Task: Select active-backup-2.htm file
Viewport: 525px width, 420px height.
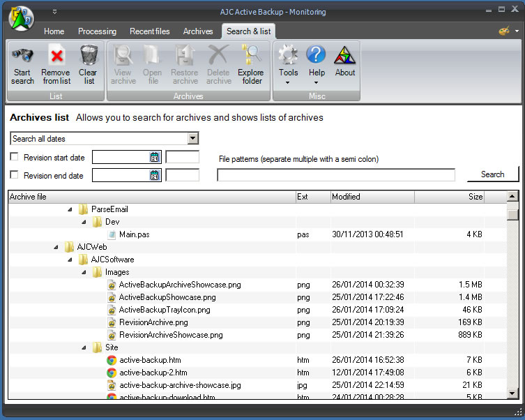Action: pos(153,373)
